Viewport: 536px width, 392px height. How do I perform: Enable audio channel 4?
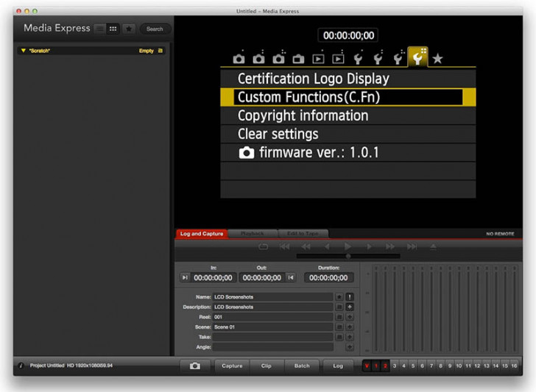(x=403, y=366)
